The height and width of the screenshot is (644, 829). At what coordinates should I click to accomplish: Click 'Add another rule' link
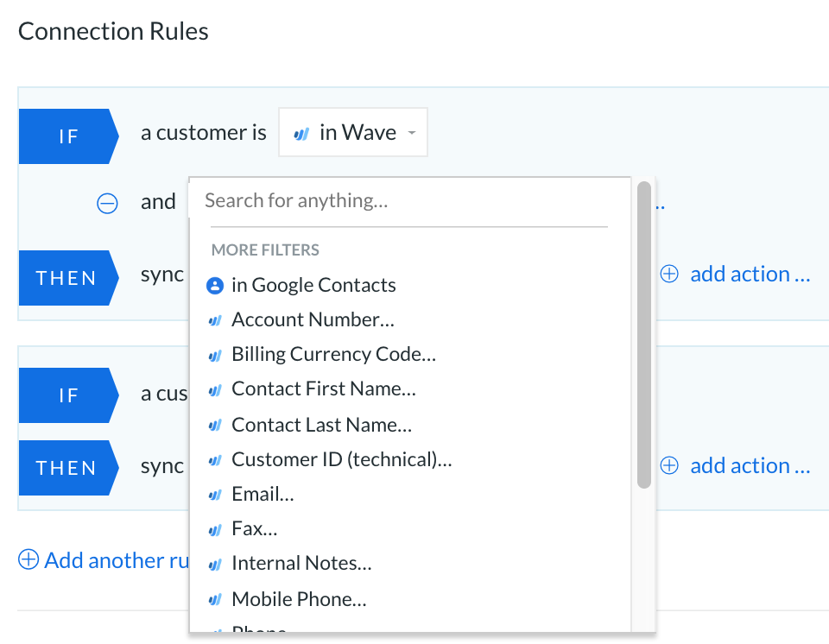point(117,560)
